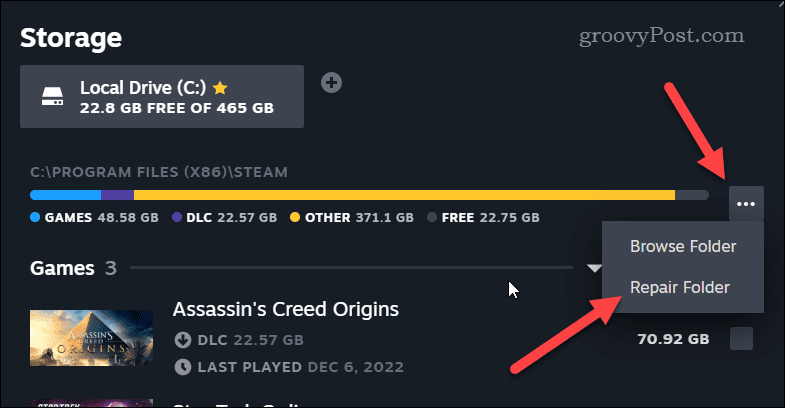Screen dimensions: 785x408
Task: Click the yellow Other segment of storage bar
Action: [x=400, y=194]
